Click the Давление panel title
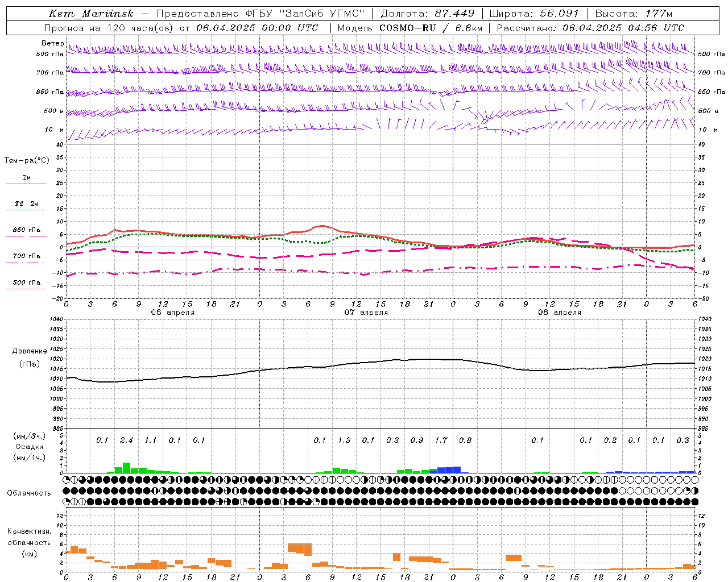Screen dimensions: 728x582 pyautogui.click(x=30, y=351)
